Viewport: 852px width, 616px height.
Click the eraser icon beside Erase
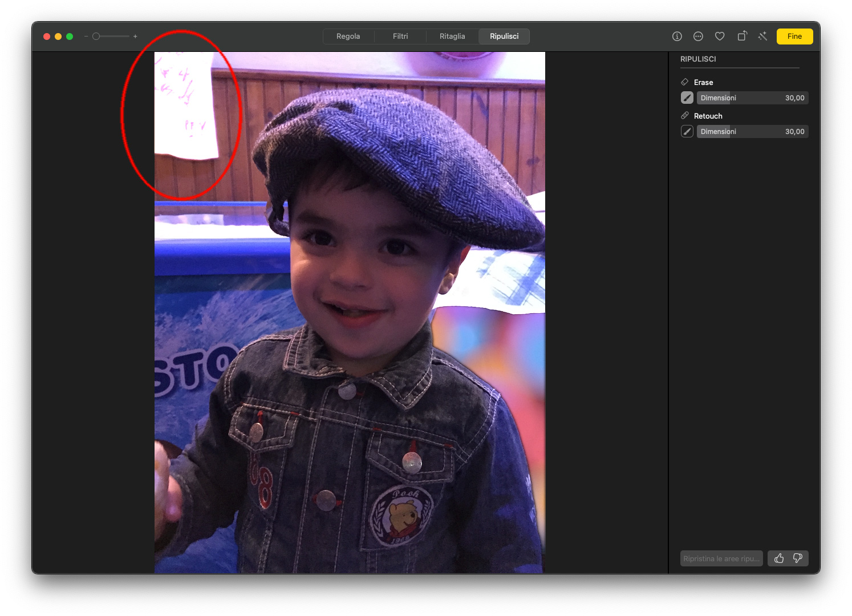(685, 82)
